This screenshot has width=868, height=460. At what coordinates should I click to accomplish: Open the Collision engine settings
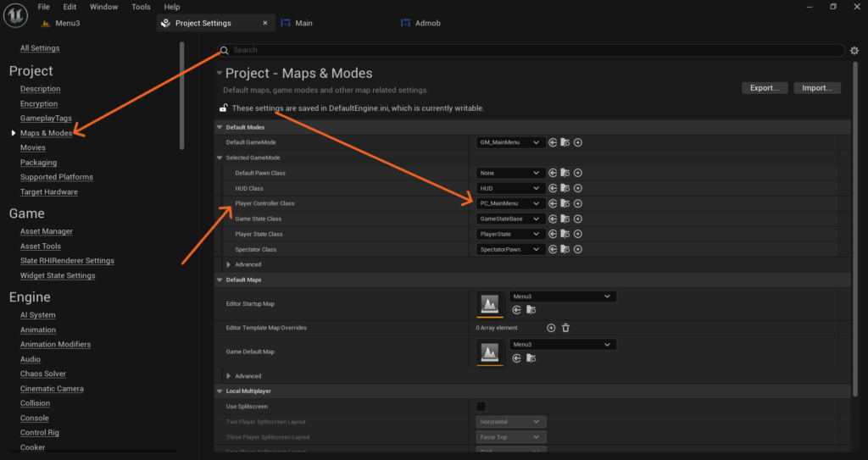tap(35, 403)
